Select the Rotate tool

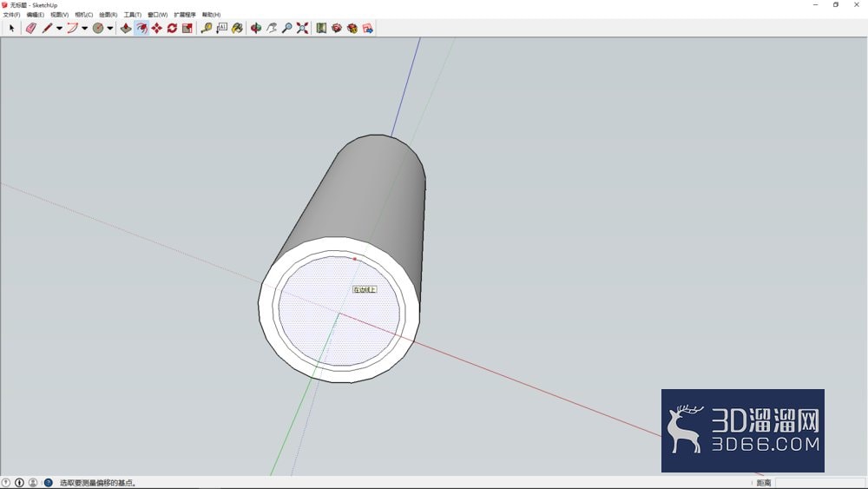[x=172, y=29]
